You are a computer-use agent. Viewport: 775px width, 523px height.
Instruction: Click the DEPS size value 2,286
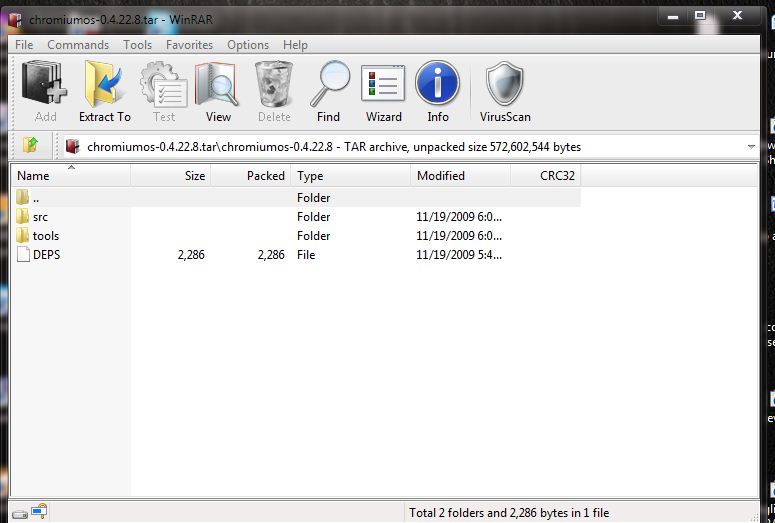tap(191, 255)
